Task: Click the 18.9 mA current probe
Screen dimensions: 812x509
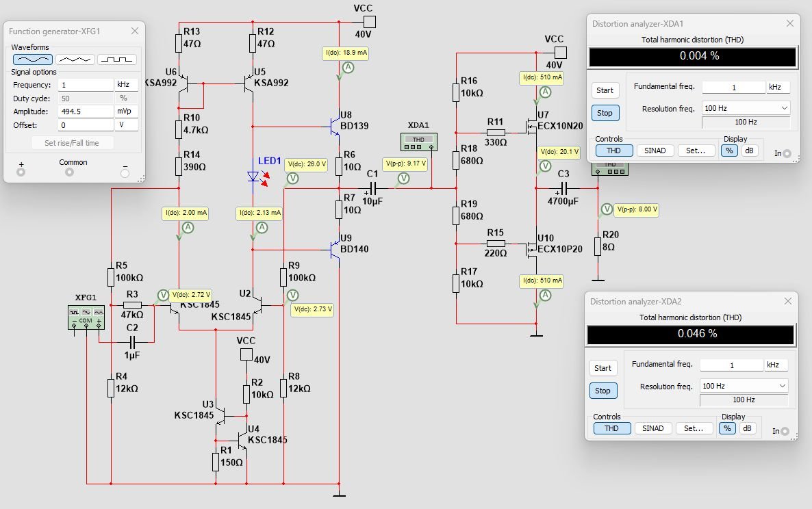Action: coord(348,68)
